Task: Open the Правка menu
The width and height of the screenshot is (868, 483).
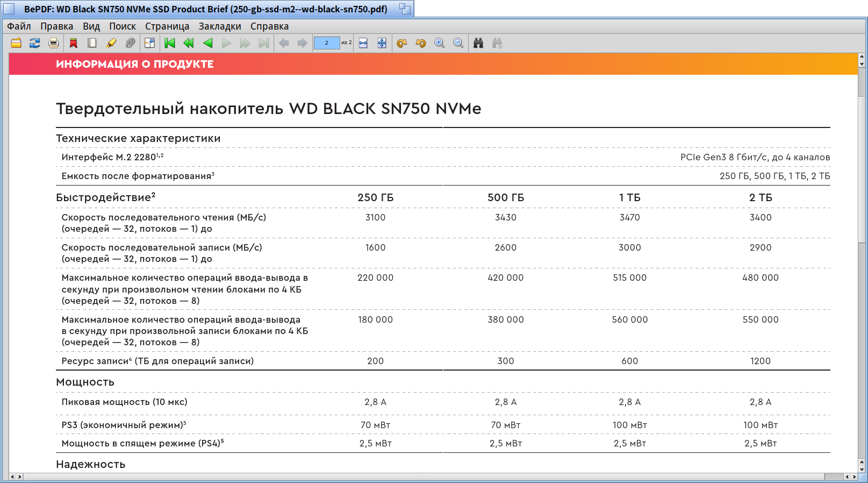Action: click(x=57, y=26)
